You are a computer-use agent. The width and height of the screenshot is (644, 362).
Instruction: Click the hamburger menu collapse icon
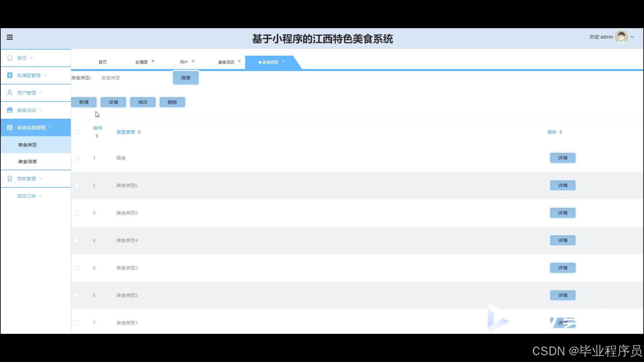10,37
